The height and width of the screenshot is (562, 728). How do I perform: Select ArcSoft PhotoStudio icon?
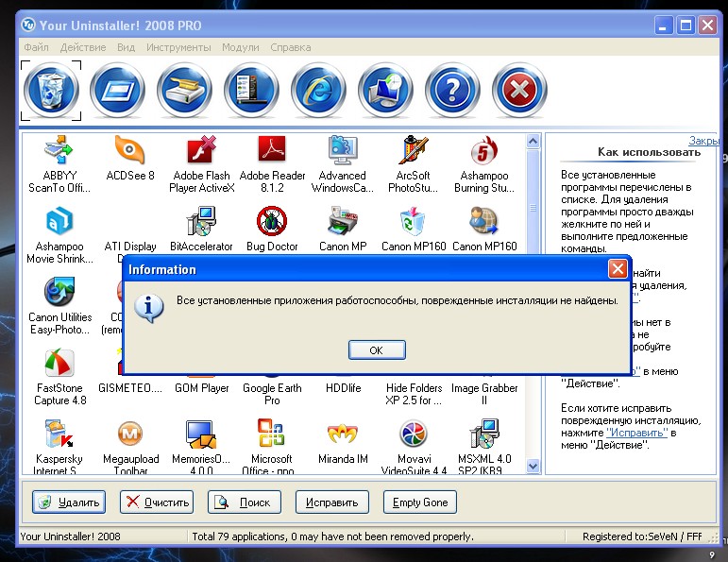(414, 149)
